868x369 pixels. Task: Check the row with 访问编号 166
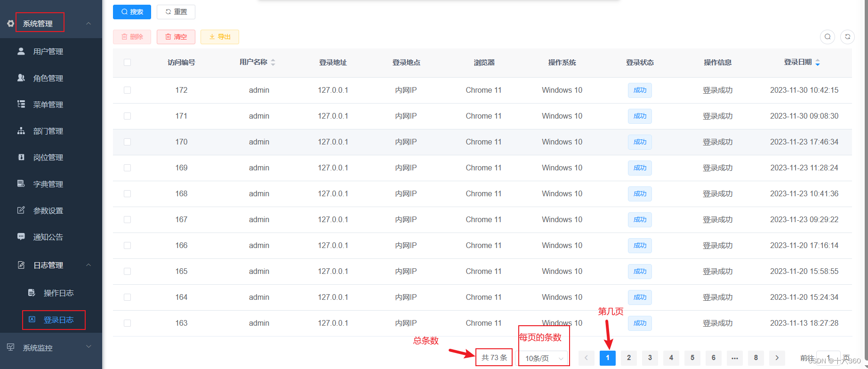[127, 245]
